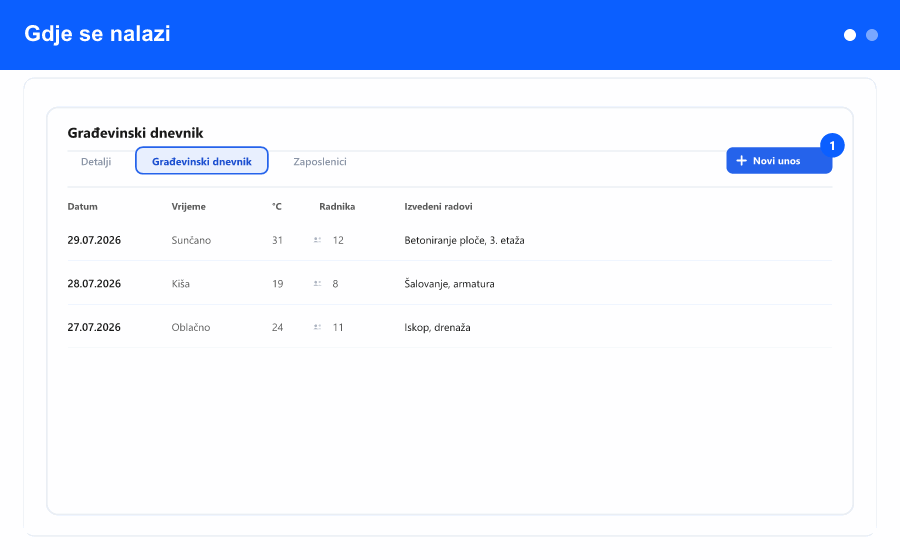Click the Novi unos button
The image size is (900, 560).
[x=779, y=161]
